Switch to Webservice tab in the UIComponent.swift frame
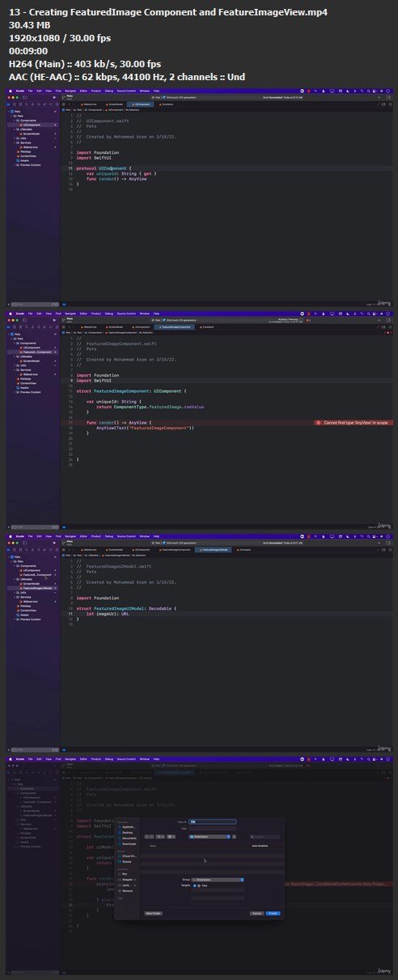Viewport: 398px width, 980px height. pos(89,104)
